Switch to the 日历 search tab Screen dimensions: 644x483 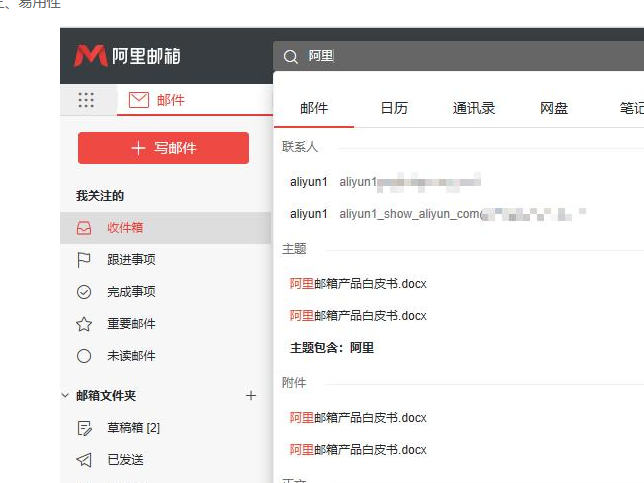pyautogui.click(x=394, y=109)
